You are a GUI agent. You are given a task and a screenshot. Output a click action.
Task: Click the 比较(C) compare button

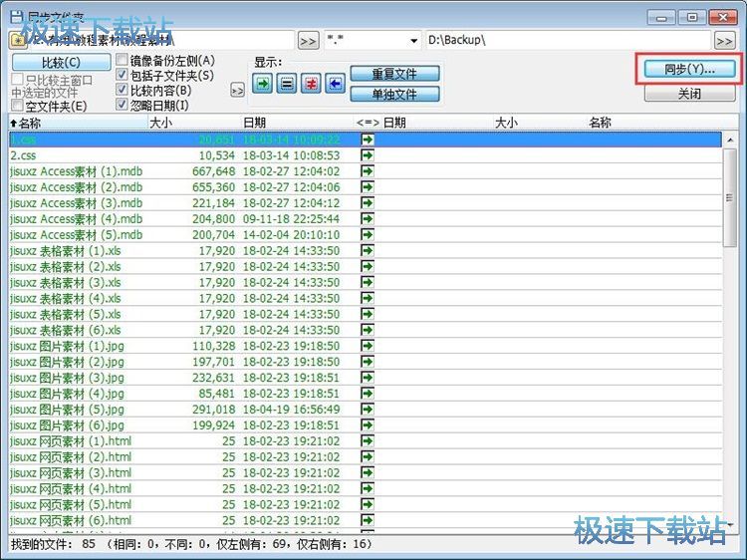(61, 63)
